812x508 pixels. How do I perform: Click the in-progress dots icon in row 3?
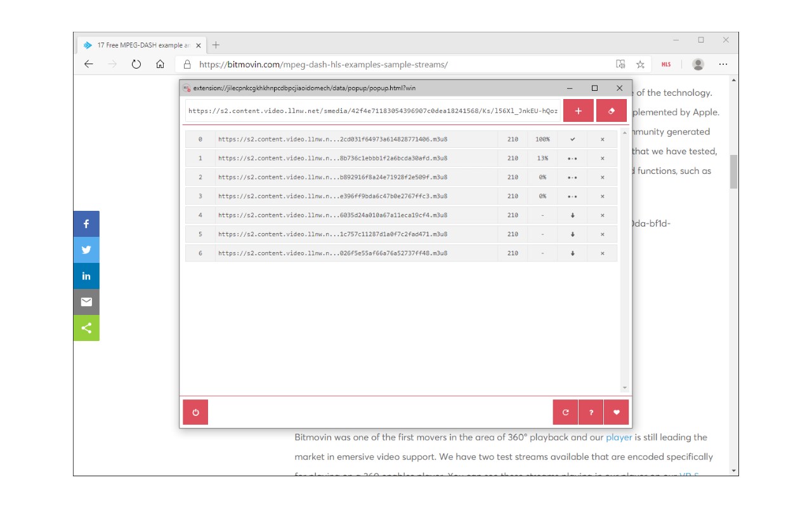(x=572, y=196)
